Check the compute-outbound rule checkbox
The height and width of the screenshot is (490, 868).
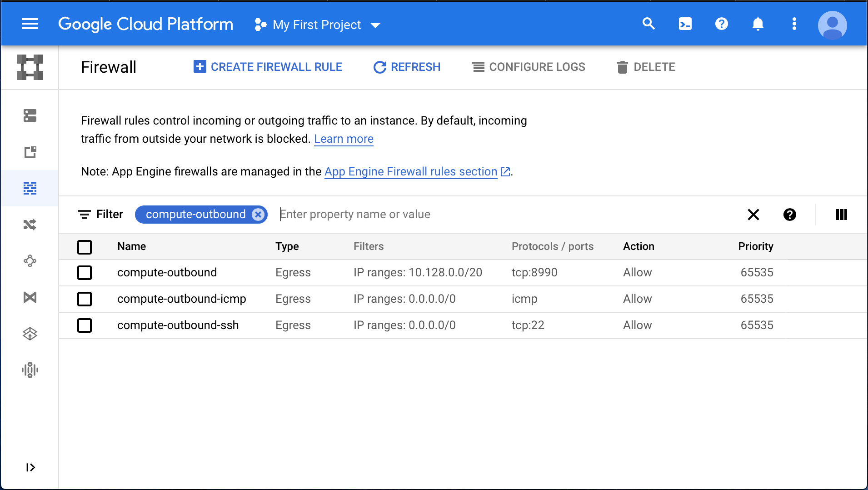(85, 273)
